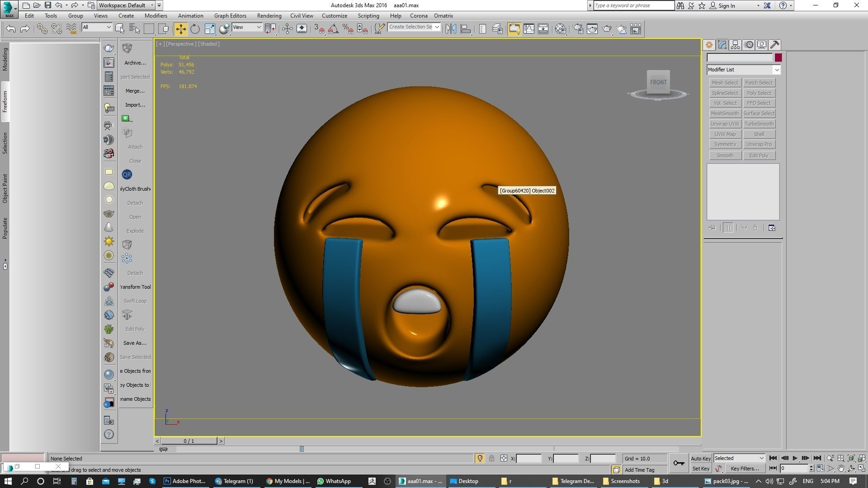Click the Key Filters... button
Image resolution: width=868 pixels, height=488 pixels.
[x=745, y=469]
